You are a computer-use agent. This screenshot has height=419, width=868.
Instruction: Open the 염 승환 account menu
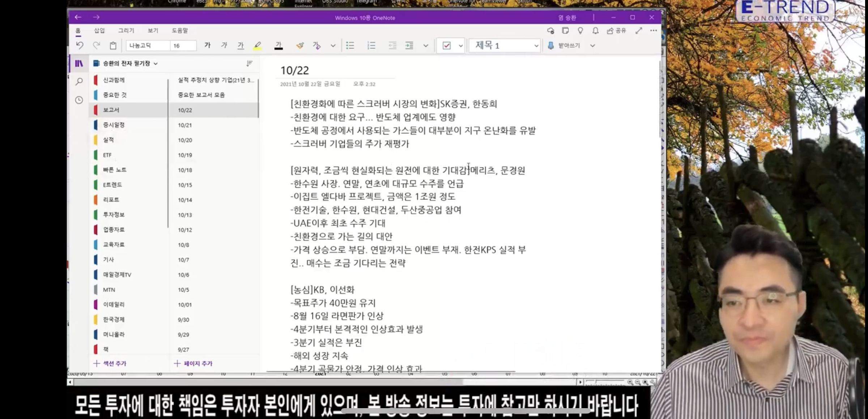point(567,17)
